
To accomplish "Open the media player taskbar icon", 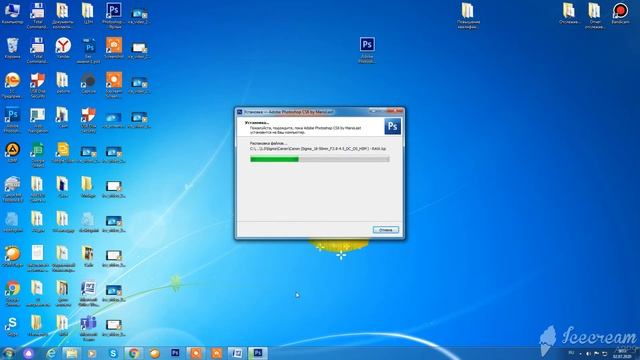I will click(92, 353).
